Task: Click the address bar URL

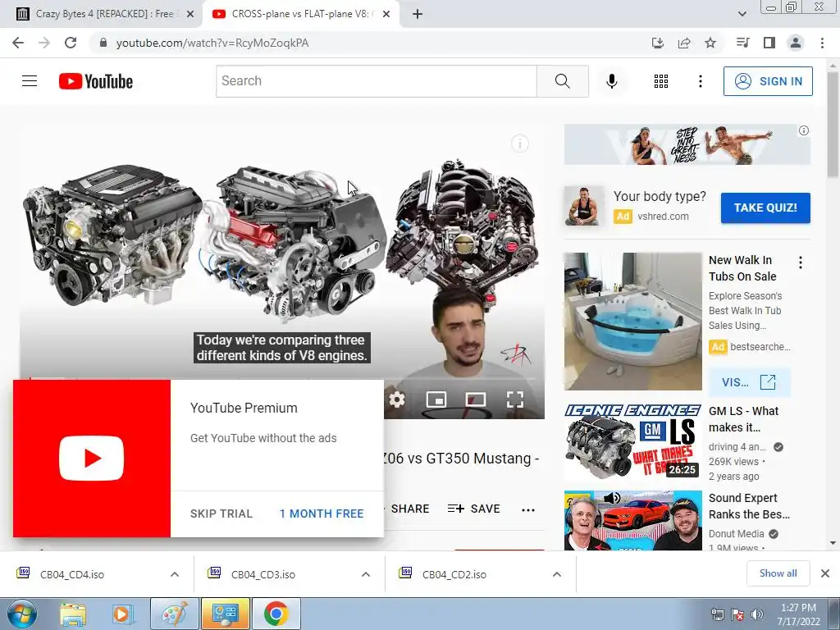Action: coord(212,43)
